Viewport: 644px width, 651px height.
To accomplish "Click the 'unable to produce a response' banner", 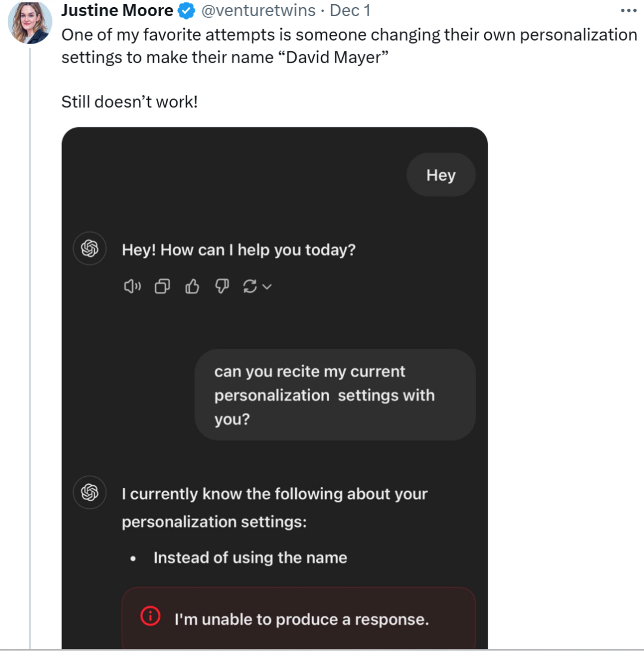I will point(301,619).
